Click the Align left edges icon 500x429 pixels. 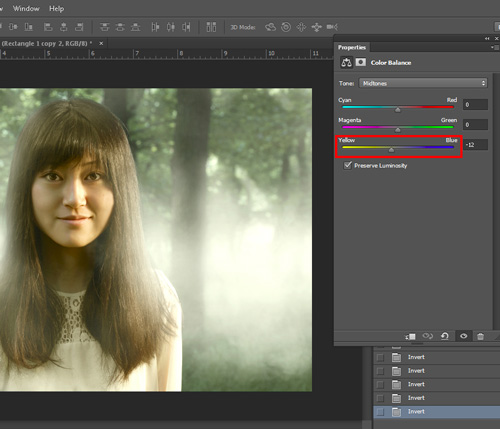[x=48, y=27]
